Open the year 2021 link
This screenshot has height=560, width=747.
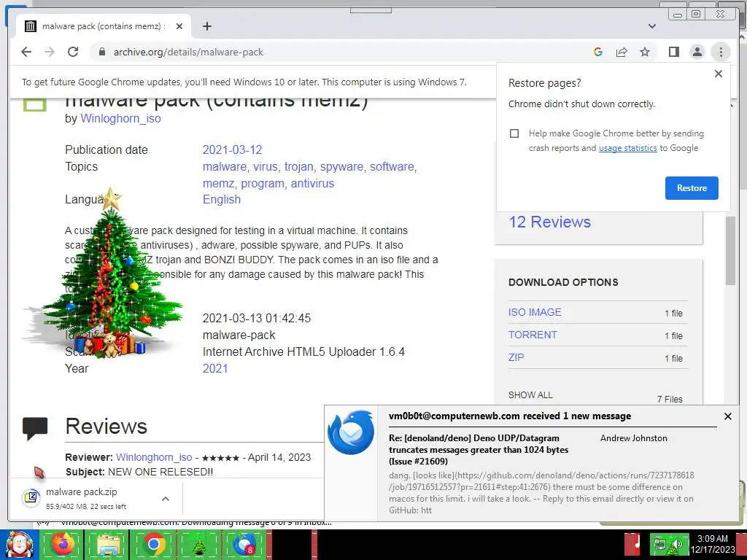(215, 368)
